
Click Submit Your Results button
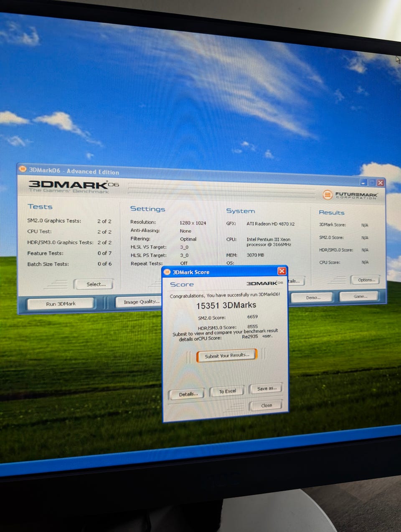pos(227,356)
